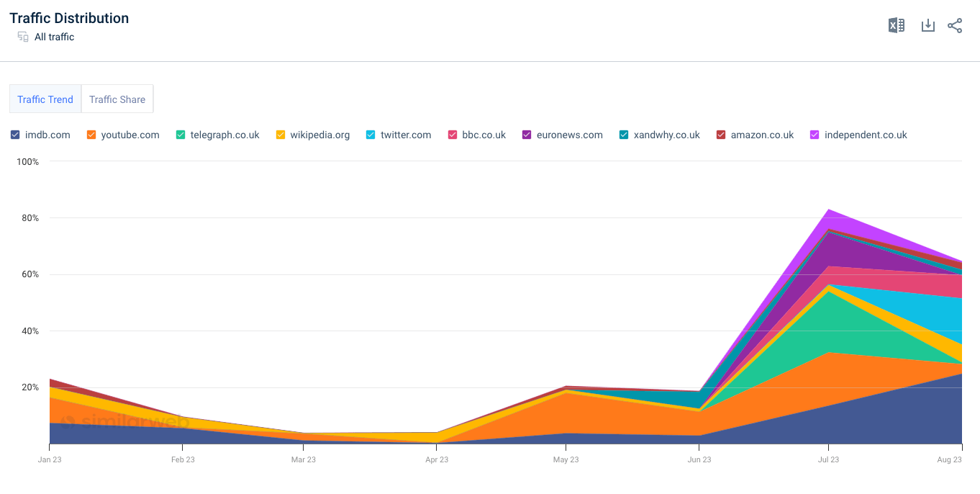
Task: Toggle the imdb.com legend checkbox
Action: (14, 134)
